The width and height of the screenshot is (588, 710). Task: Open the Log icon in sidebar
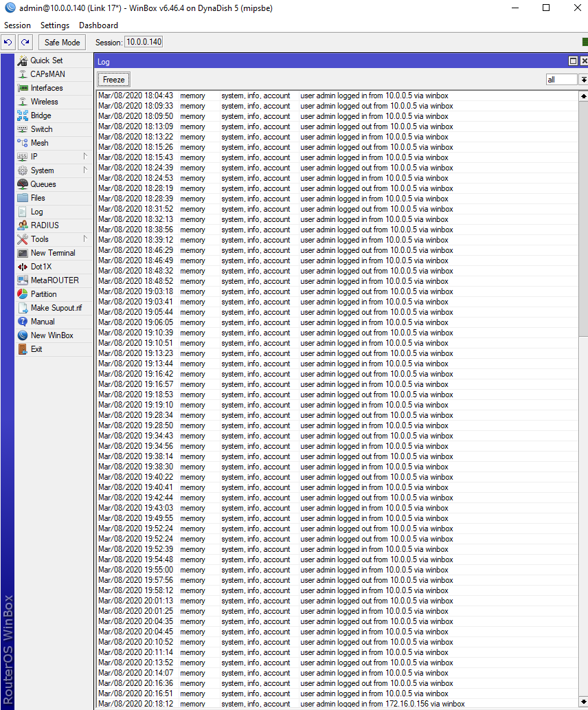[x=23, y=212]
